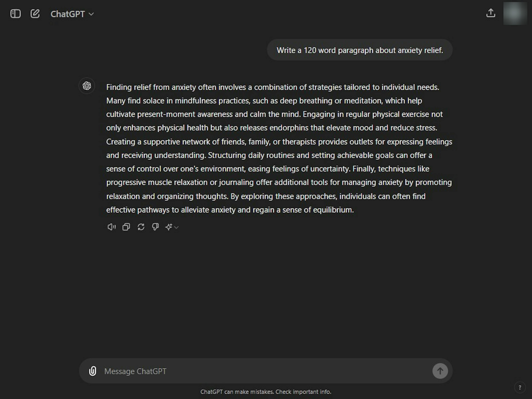Image resolution: width=532 pixels, height=399 pixels.
Task: Open the blurred profile avatar menu
Action: 515,13
